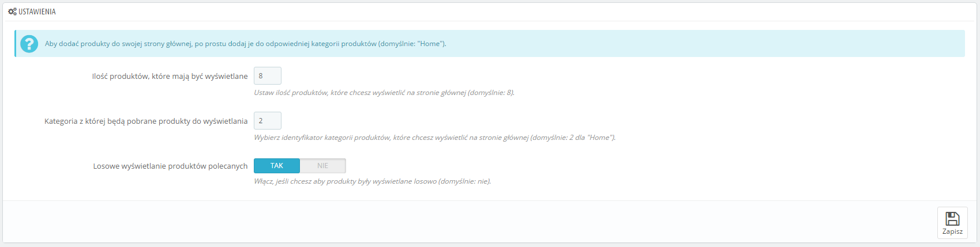Focus the category ID field showing 2
The width and height of the screenshot is (980, 247).
point(268,121)
